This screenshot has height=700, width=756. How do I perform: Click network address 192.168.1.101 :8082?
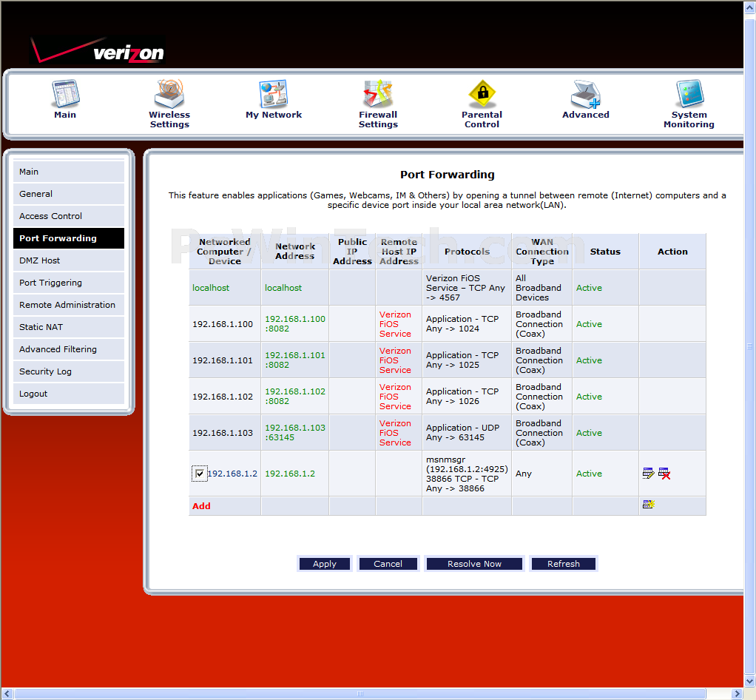(x=295, y=360)
